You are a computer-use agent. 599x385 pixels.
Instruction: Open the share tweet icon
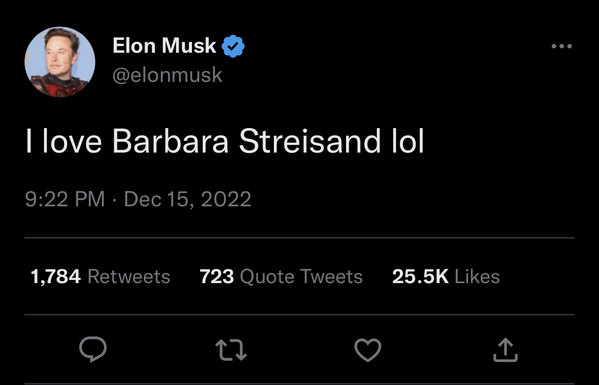505,349
